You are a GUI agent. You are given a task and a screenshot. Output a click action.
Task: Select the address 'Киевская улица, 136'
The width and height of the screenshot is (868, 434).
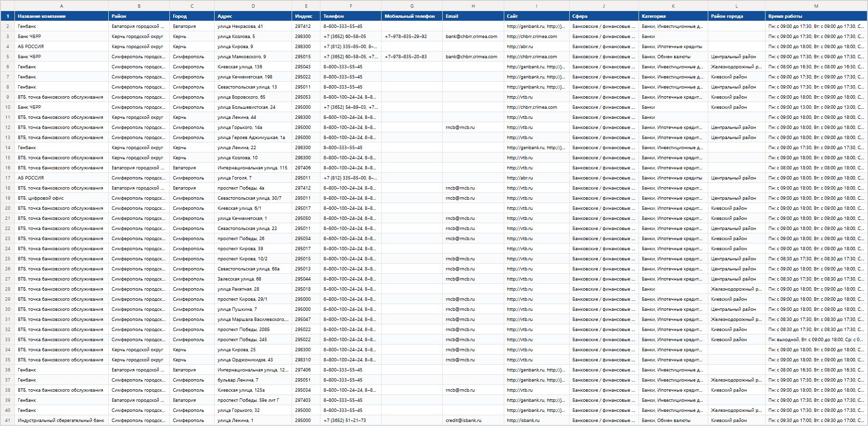[x=253, y=67]
